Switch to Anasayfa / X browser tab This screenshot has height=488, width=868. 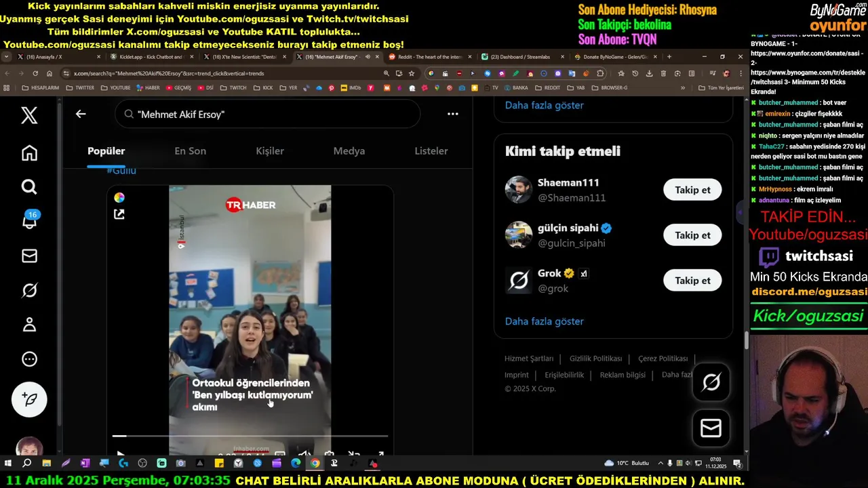coord(60,57)
